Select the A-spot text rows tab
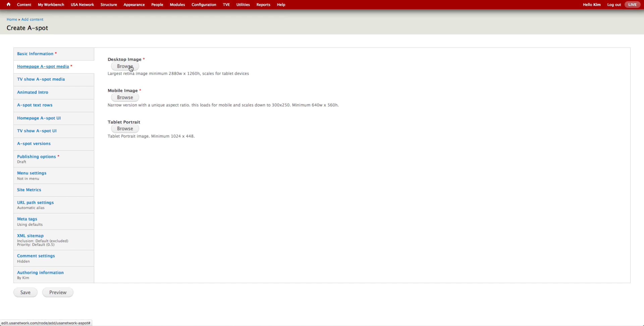Screen dimensions: 644x326 (x=34, y=105)
